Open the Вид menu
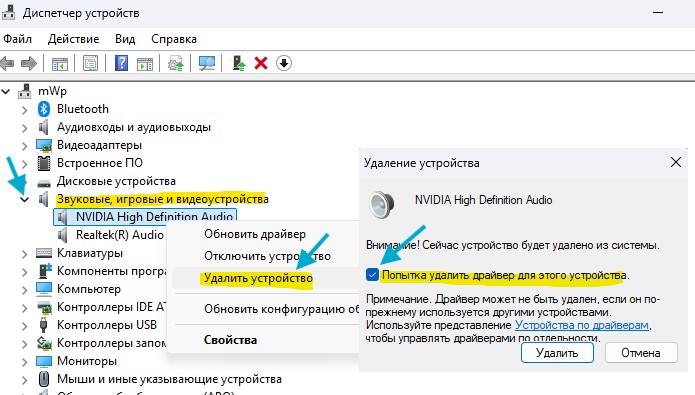This screenshot has height=395, width=695. click(125, 39)
